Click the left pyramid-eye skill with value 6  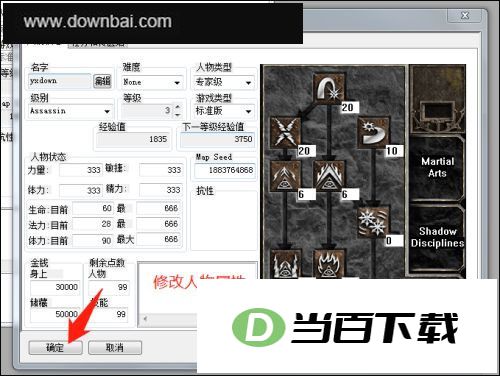[x=285, y=176]
